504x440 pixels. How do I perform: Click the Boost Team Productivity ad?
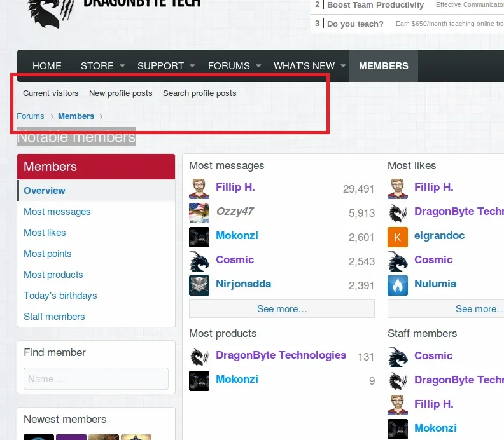(375, 5)
